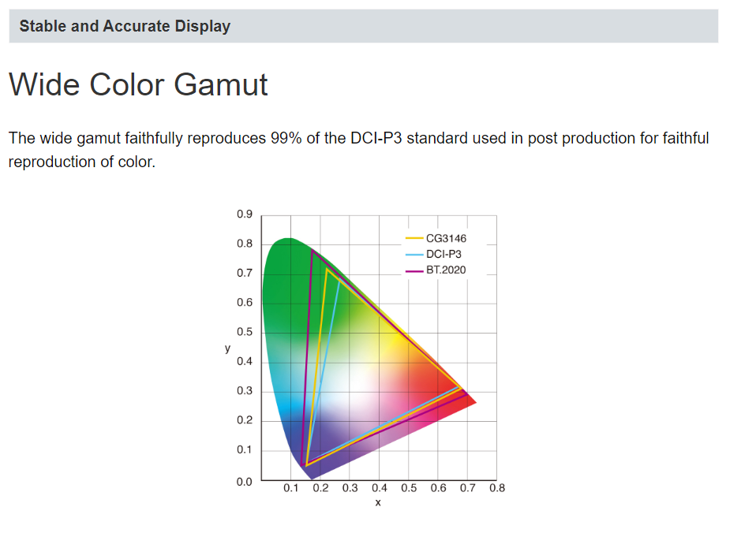Click the DCI-P3 description paragraph text
Viewport: 756px width, 533px height.
click(359, 150)
